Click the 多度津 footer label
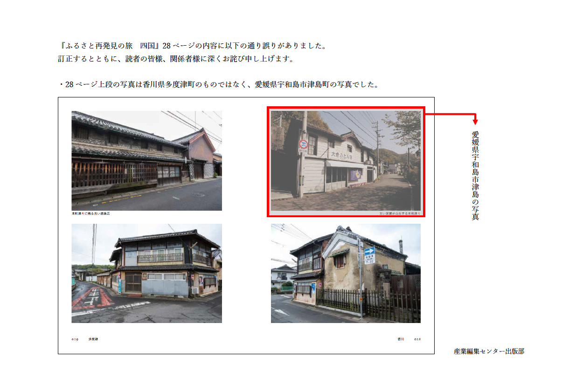The height and width of the screenshot is (392, 569). click(x=93, y=339)
